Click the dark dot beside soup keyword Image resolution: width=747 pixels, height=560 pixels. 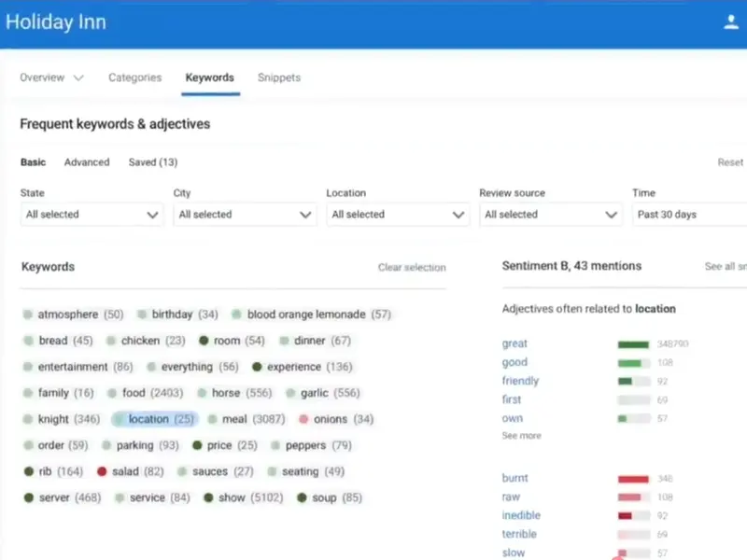(302, 498)
